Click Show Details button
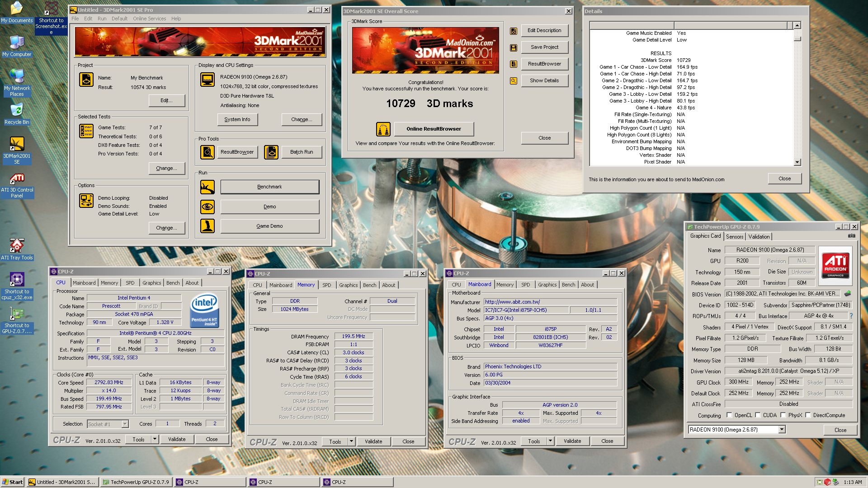868x488 pixels. pos(544,81)
